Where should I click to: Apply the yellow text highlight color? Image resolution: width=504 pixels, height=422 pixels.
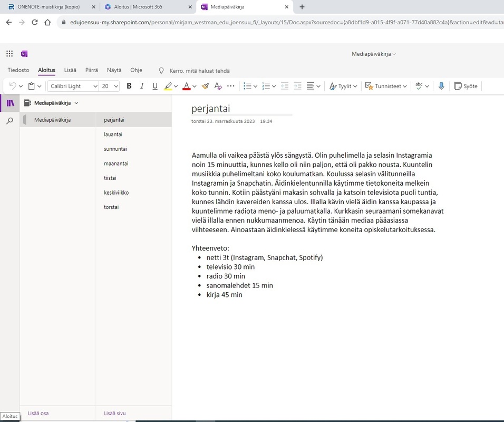pos(168,86)
